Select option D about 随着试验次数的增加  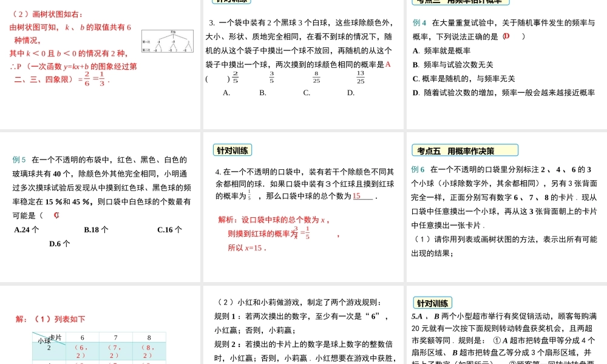coord(504,93)
